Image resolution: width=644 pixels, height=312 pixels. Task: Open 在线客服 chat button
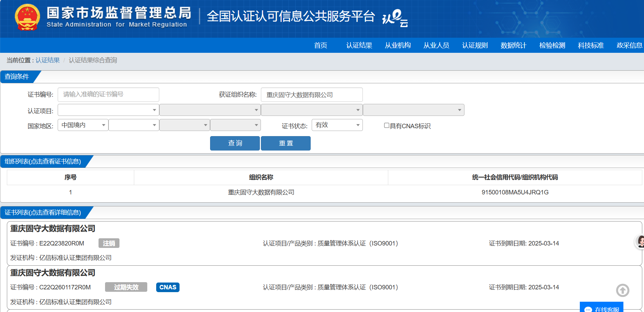coord(601,308)
